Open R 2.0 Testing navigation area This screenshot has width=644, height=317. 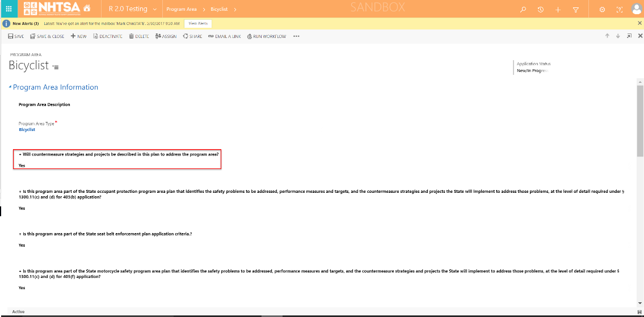(x=129, y=9)
